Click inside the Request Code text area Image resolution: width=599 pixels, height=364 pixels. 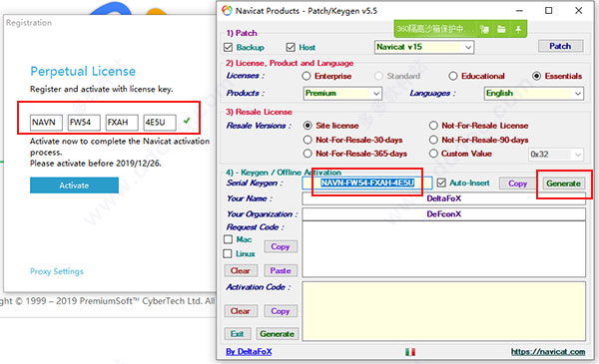(x=443, y=248)
